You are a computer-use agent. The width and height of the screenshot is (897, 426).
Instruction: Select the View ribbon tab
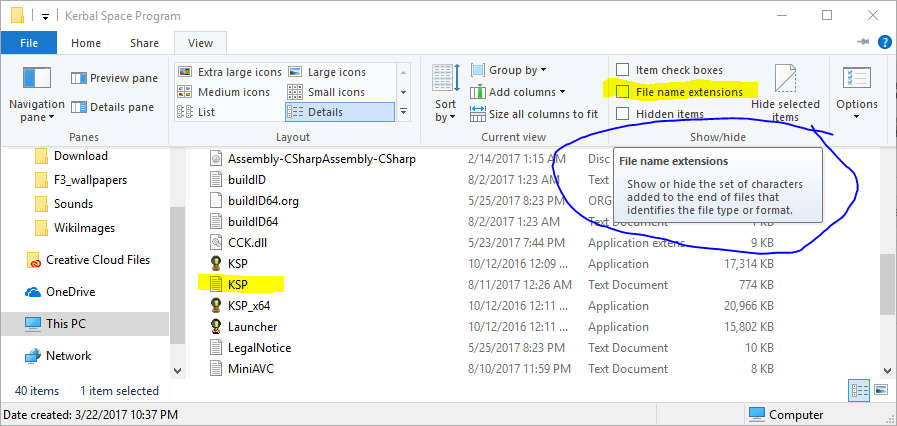[200, 43]
